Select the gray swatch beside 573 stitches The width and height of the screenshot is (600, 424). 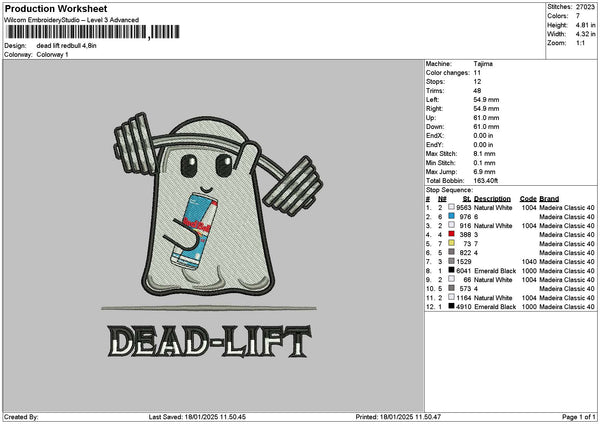click(x=452, y=288)
